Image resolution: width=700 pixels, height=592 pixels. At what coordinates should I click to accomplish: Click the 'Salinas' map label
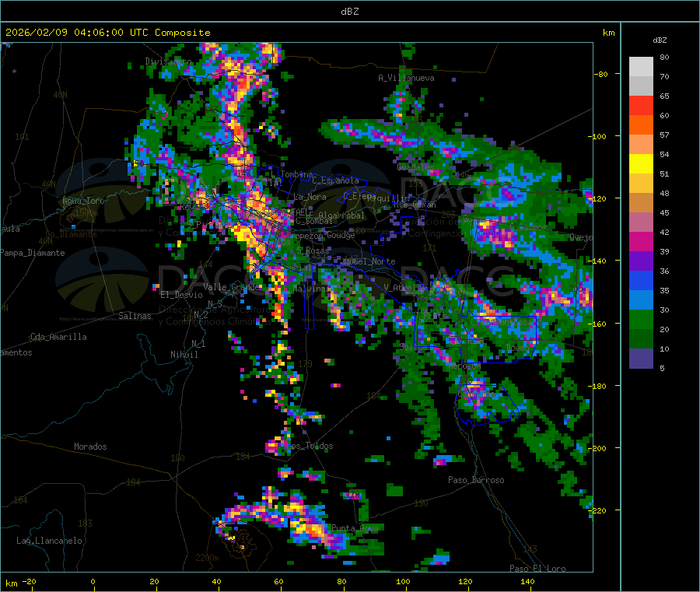(x=135, y=316)
